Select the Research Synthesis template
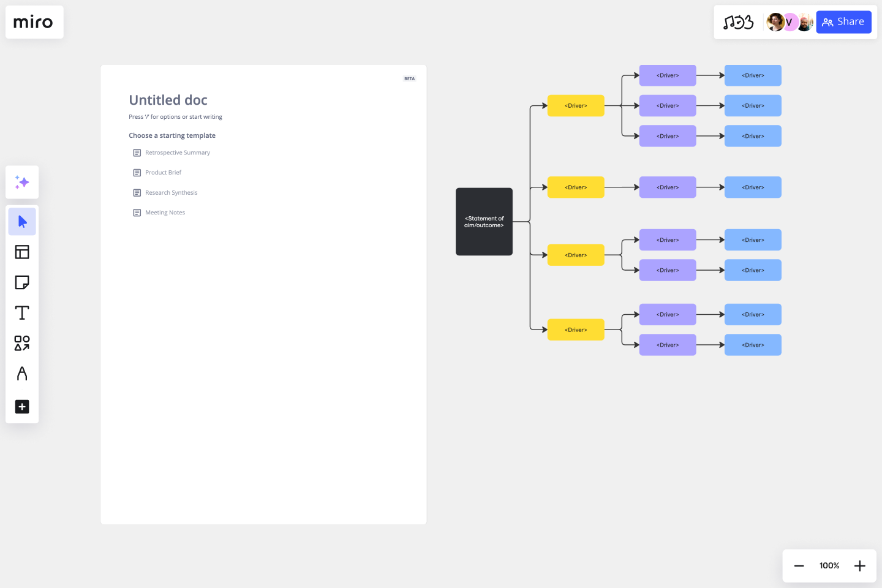 [171, 193]
